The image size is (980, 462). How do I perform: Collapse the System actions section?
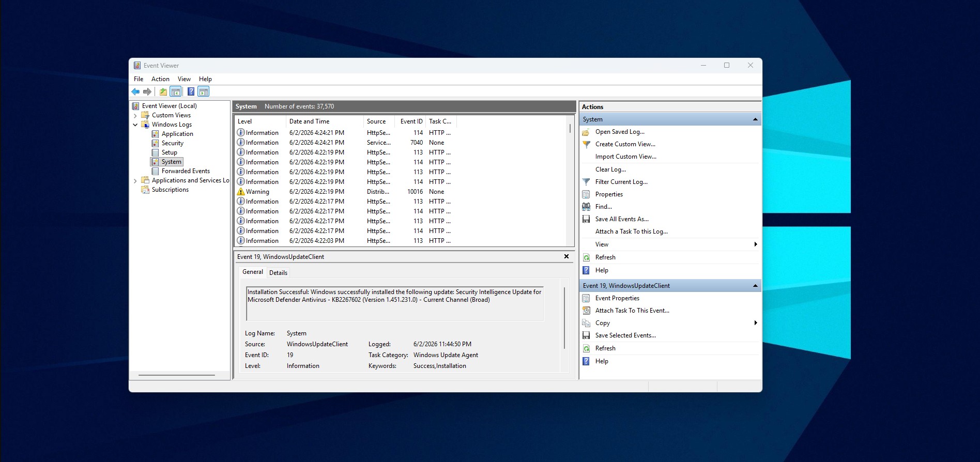[x=755, y=119]
